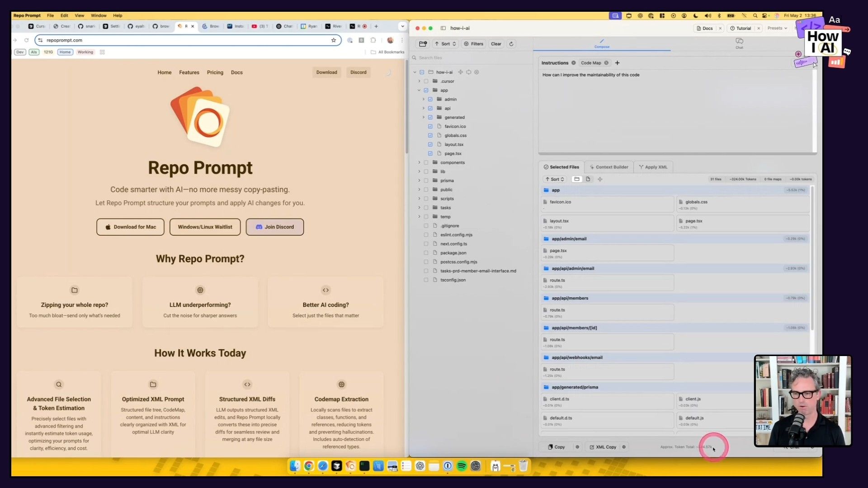This screenshot has width=868, height=488.
Task: Open the file tree Sort dropdown
Action: 445,44
